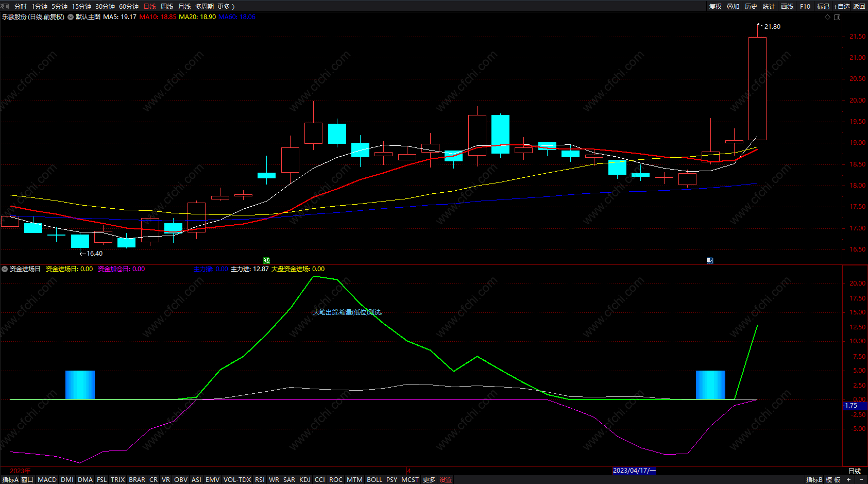868x484 pixels.
Task: Click the 叠加 overlay button
Action: pos(733,6)
